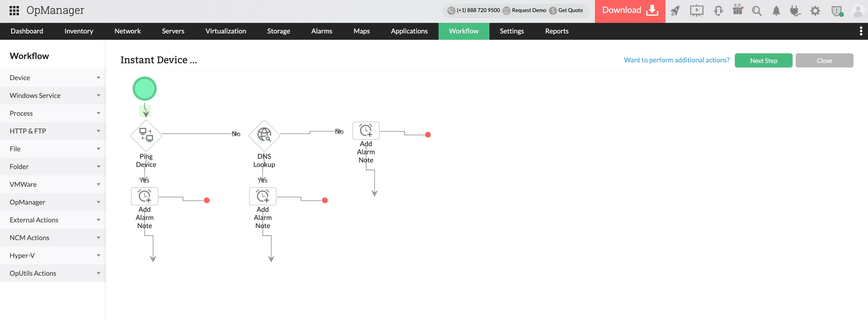Open the Settings tab
868x320 pixels.
[x=511, y=31]
